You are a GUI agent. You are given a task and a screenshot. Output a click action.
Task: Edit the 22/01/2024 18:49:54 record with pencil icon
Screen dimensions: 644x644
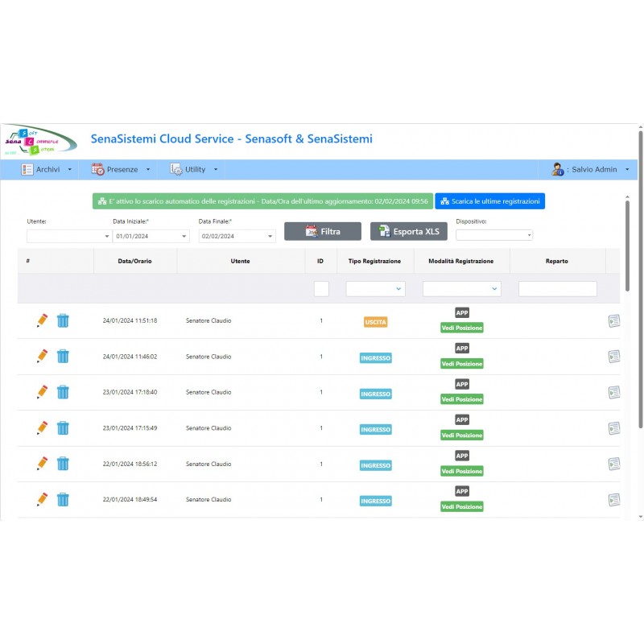tap(43, 499)
